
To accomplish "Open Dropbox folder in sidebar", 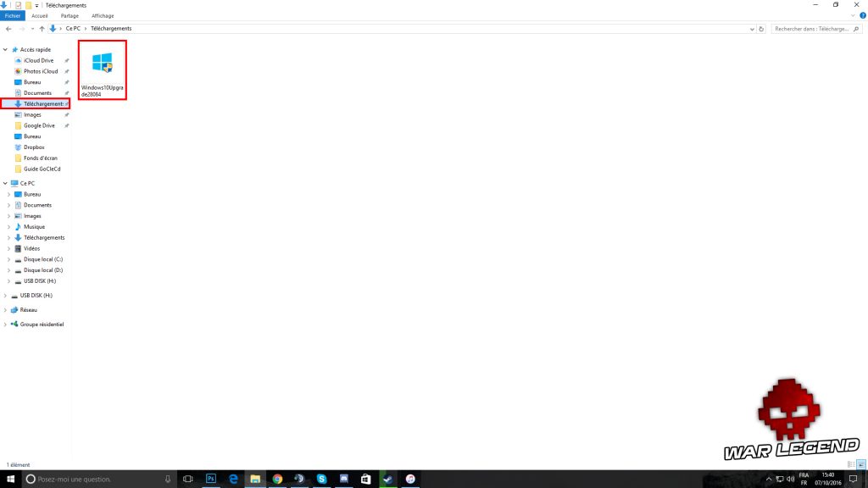I will click(34, 147).
